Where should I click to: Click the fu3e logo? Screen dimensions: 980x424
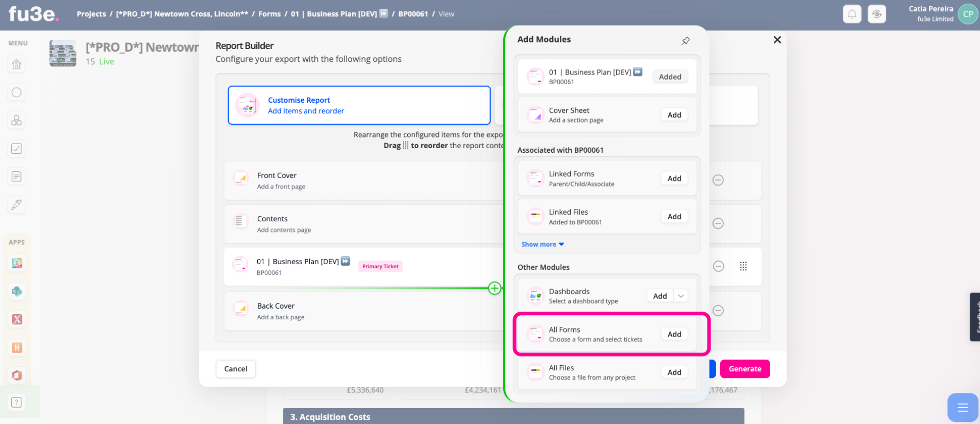point(34,14)
